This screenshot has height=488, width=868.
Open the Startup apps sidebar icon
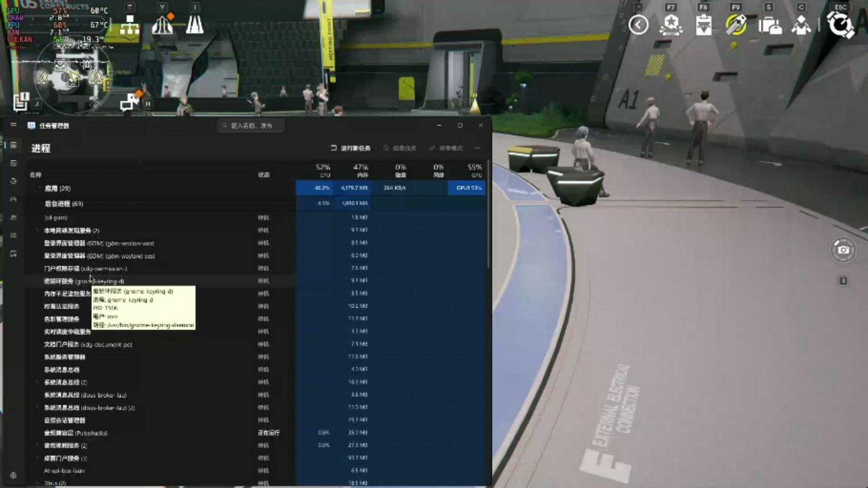pos(14,199)
